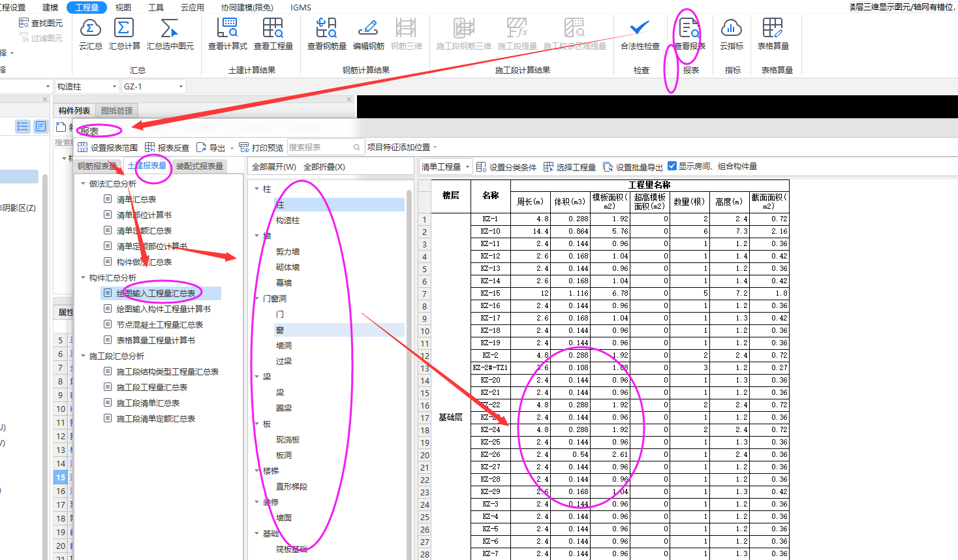Select 清单汇总表 report
The image size is (958, 560).
coord(136,200)
